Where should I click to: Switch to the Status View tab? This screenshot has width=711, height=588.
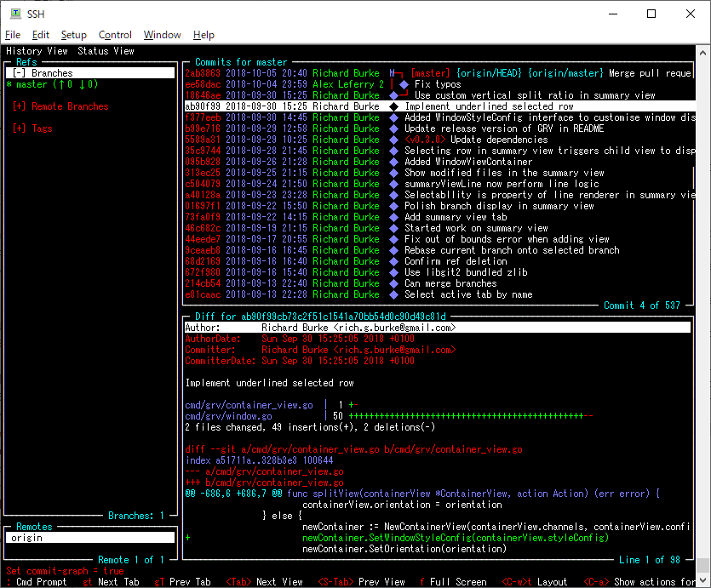[106, 51]
